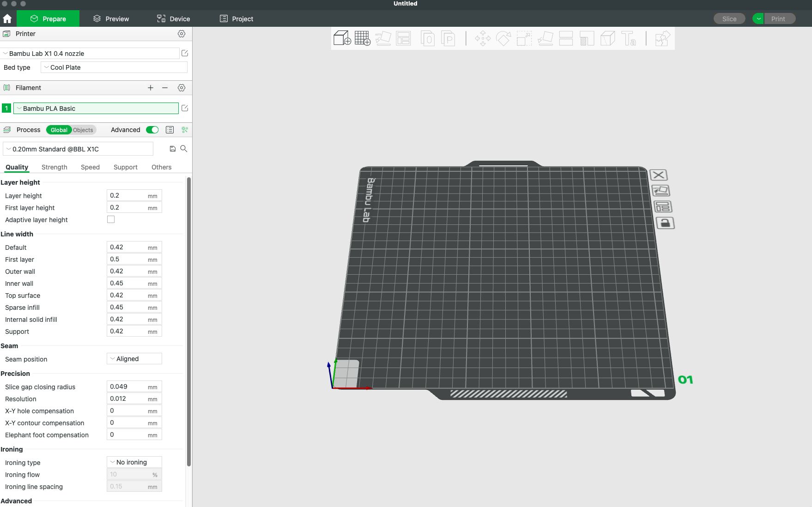Image resolution: width=812 pixels, height=507 pixels.
Task: Open printer settings gear icon
Action: [182, 34]
